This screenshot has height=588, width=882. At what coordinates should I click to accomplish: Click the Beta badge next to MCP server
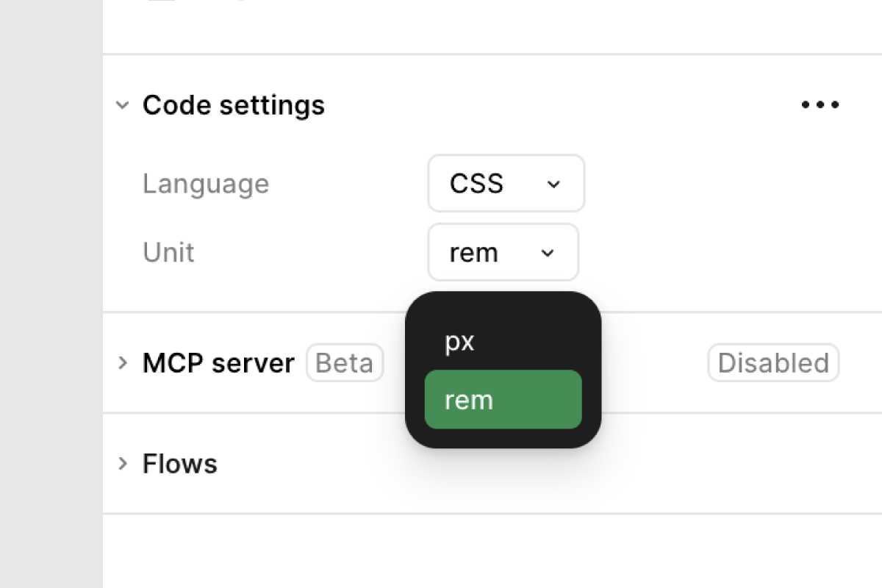click(344, 362)
